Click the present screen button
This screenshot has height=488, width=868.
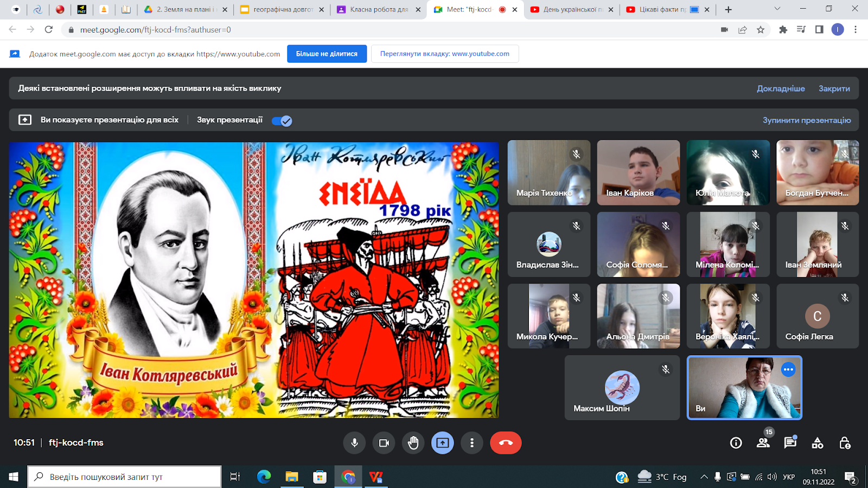point(443,443)
